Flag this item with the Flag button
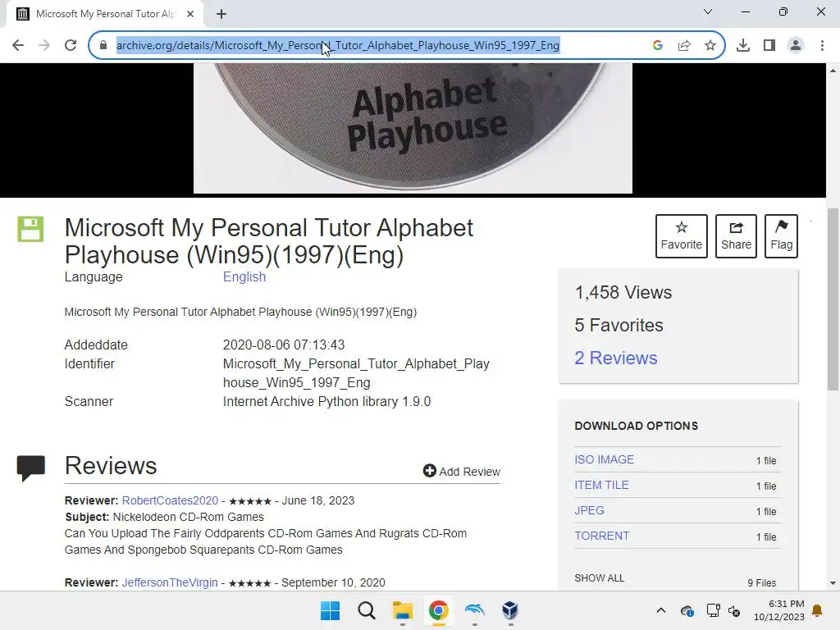Screen dimensions: 840x630 781,236
